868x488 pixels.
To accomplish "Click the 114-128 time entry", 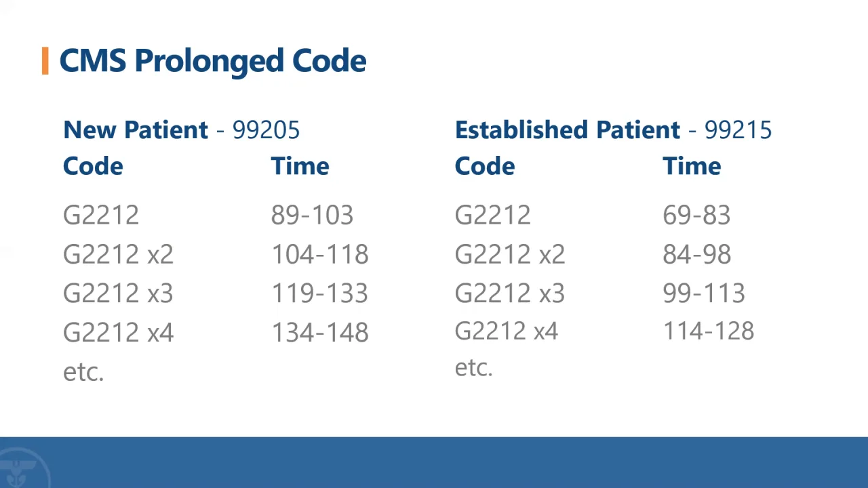I will pyautogui.click(x=708, y=331).
